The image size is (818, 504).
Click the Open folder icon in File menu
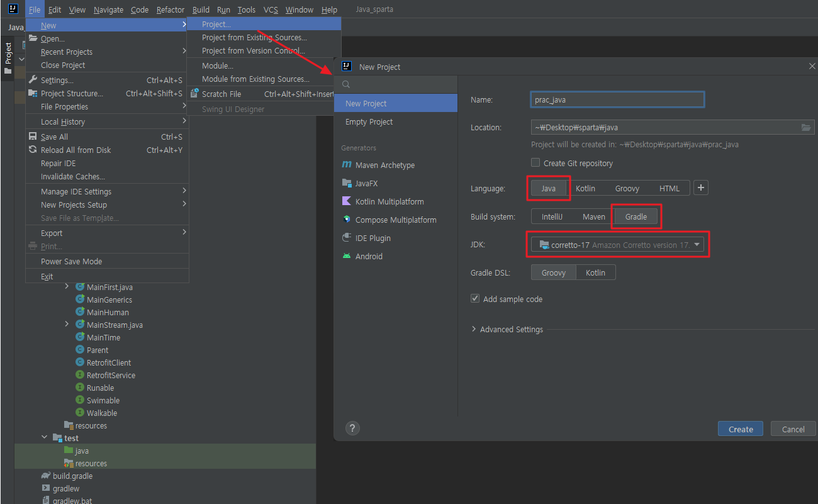coord(33,38)
